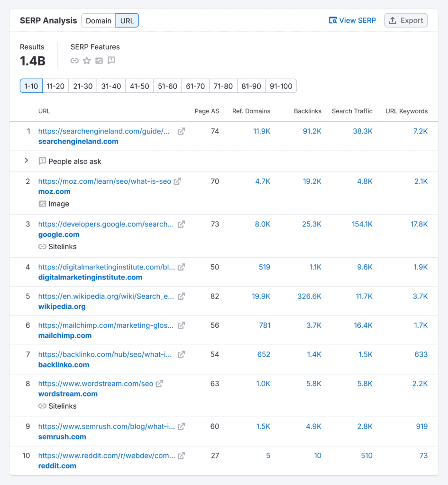Click the link icon under SERP Features
The height and width of the screenshot is (485, 448).
[74, 61]
